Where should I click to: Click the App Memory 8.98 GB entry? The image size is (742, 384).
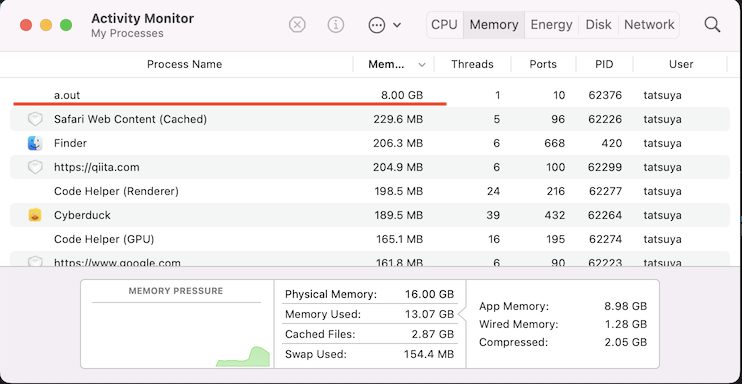(x=563, y=306)
